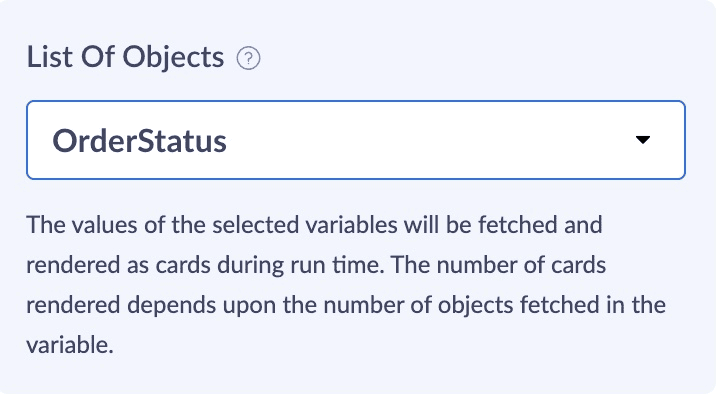Click the List Of Objects label

125,58
